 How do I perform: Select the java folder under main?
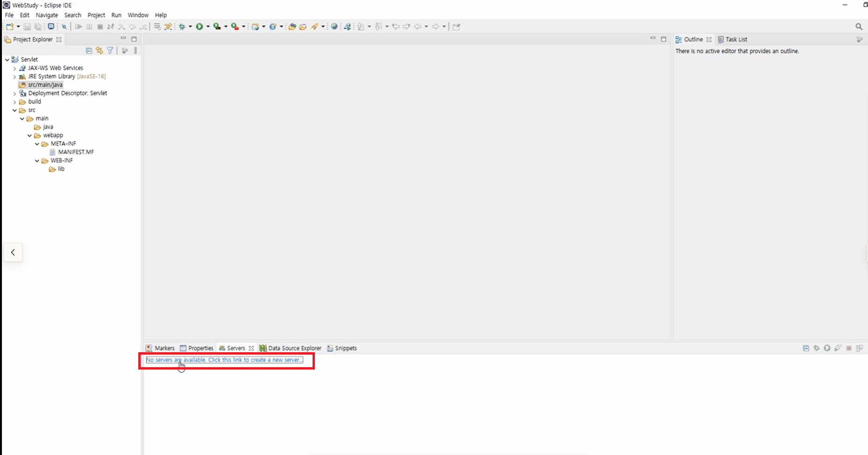pos(48,127)
